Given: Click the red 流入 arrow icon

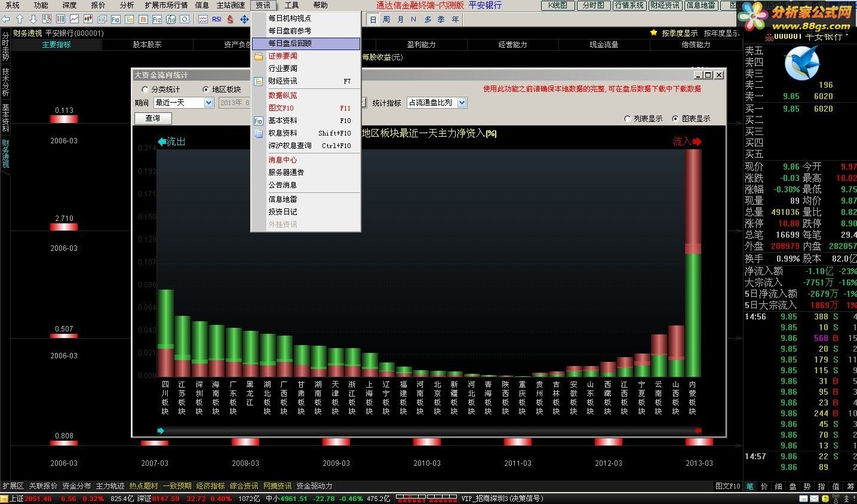Looking at the screenshot, I should [x=697, y=142].
